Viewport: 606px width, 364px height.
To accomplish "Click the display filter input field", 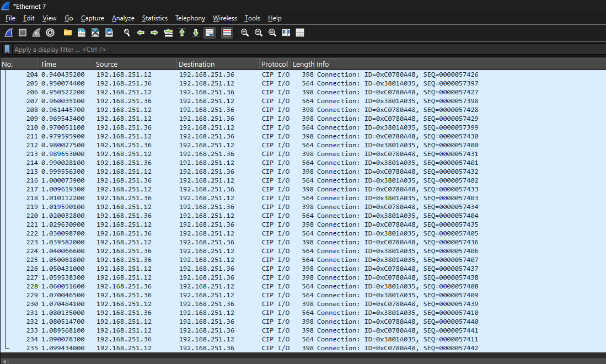I will (x=276, y=50).
